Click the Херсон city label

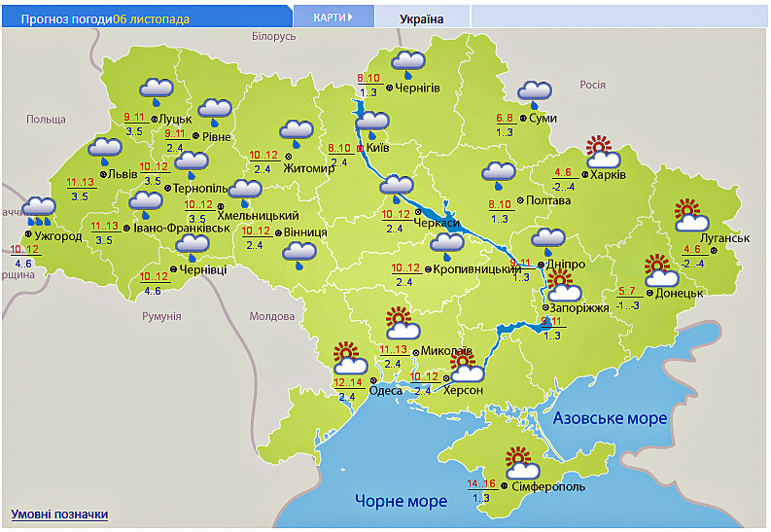pos(463,389)
